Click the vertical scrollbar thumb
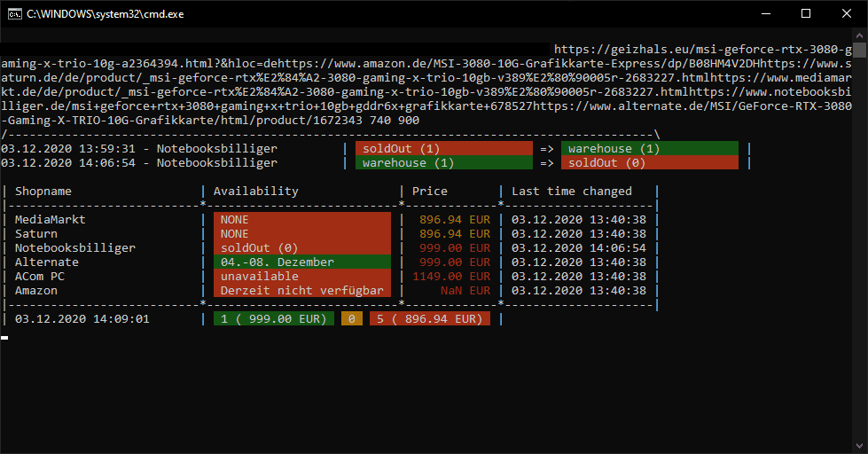Image resolution: width=868 pixels, height=454 pixels. (860, 50)
